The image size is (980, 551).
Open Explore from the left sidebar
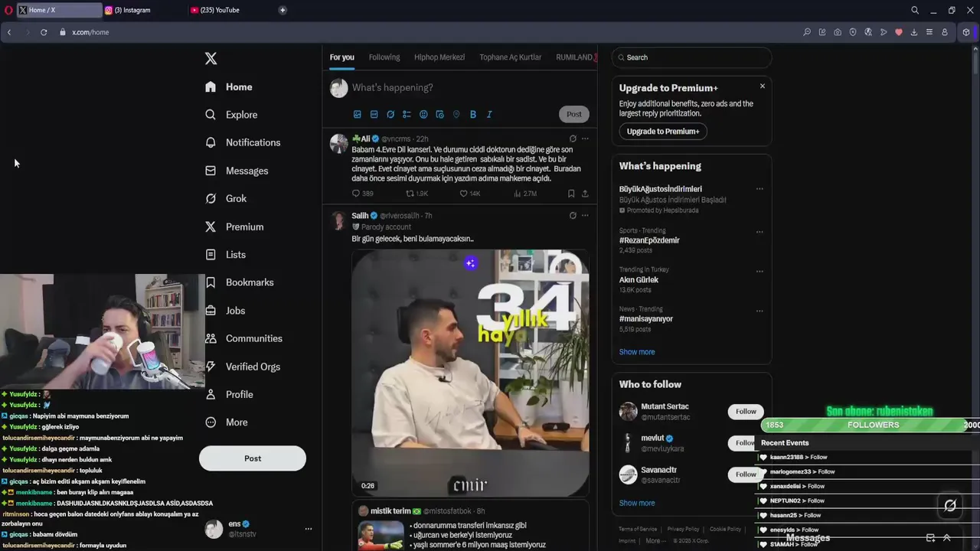[x=231, y=115]
